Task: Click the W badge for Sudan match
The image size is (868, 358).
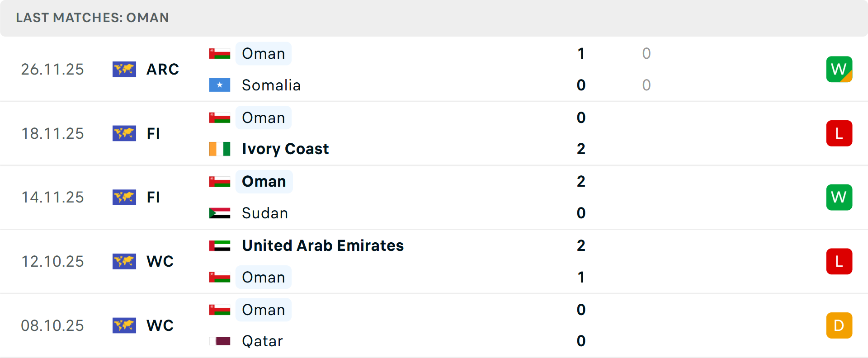Action: 839,197
